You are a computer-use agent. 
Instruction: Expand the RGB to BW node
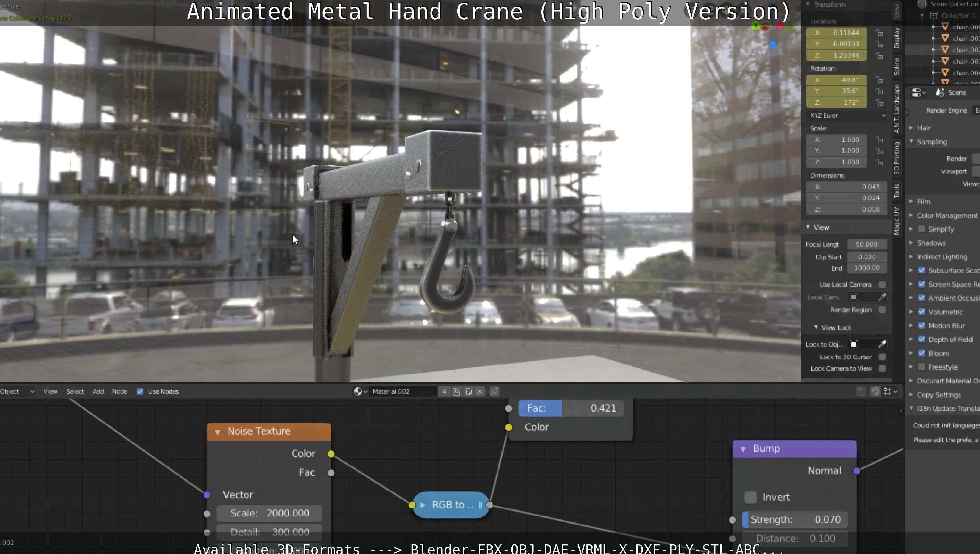point(422,505)
